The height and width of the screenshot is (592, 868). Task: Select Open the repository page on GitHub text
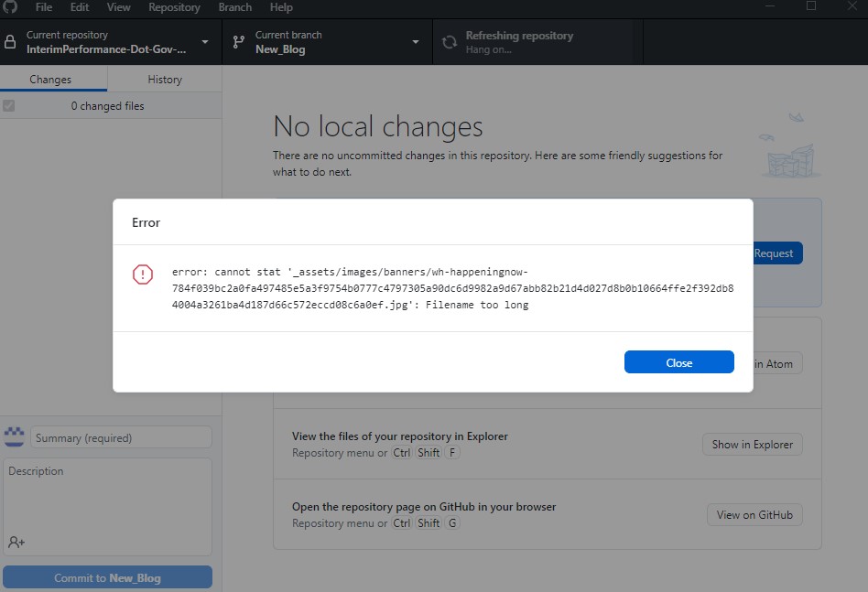click(424, 506)
